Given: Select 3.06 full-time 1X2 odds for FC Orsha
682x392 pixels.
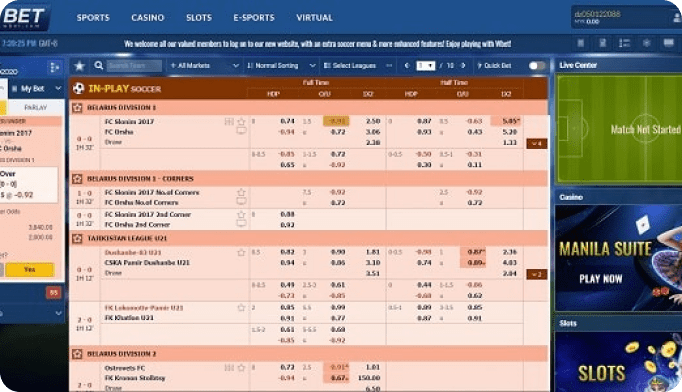Looking at the screenshot, I should 373,132.
